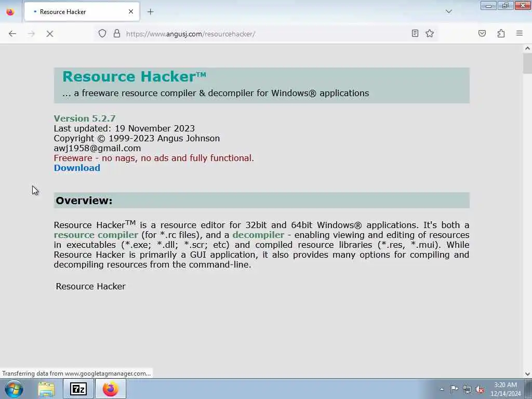View site security via padlock icon

pyautogui.click(x=117, y=33)
